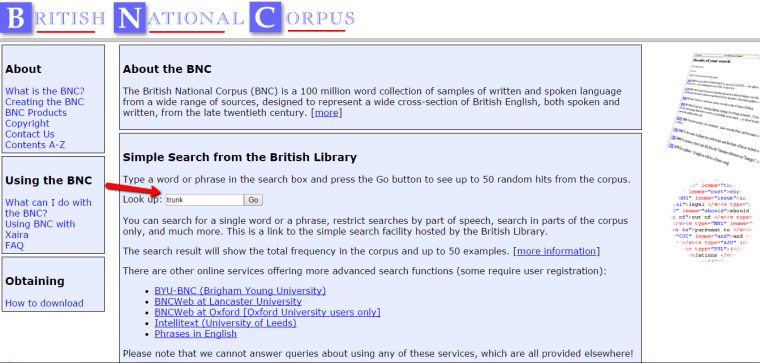
Task: Open BNCWeb at Oxford link
Action: [268, 312]
